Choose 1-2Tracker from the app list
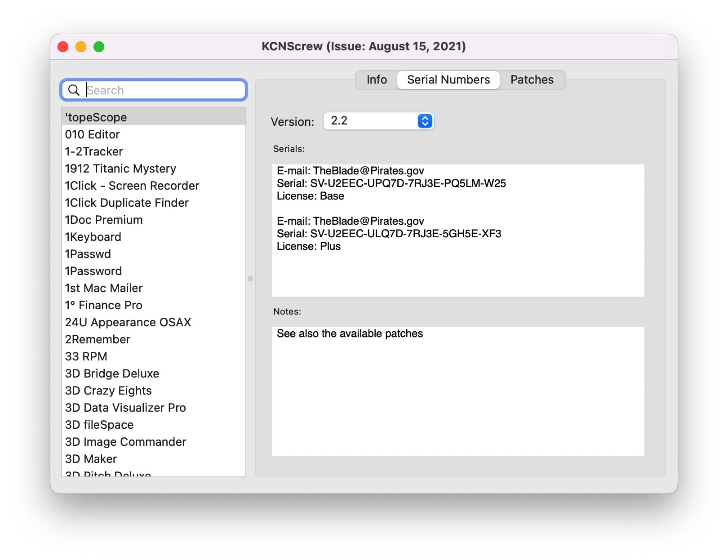The image size is (728, 560). [154, 151]
